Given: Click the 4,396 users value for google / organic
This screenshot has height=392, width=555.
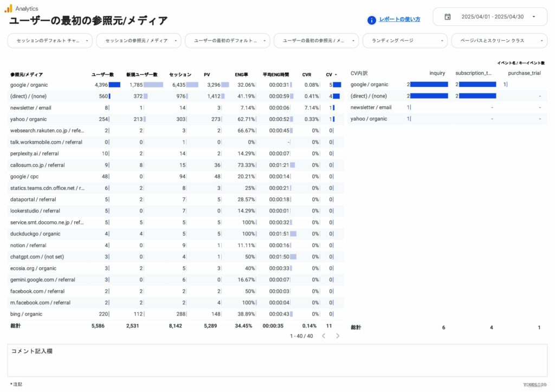Looking at the screenshot, I should coord(101,85).
